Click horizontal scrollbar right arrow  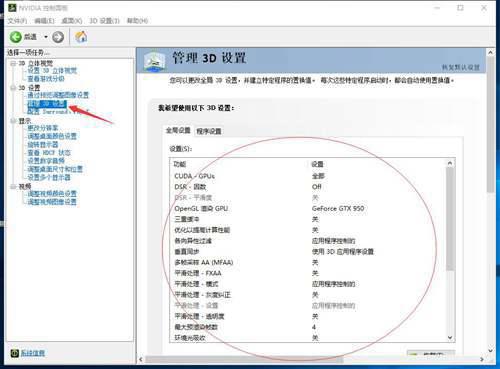[482, 359]
